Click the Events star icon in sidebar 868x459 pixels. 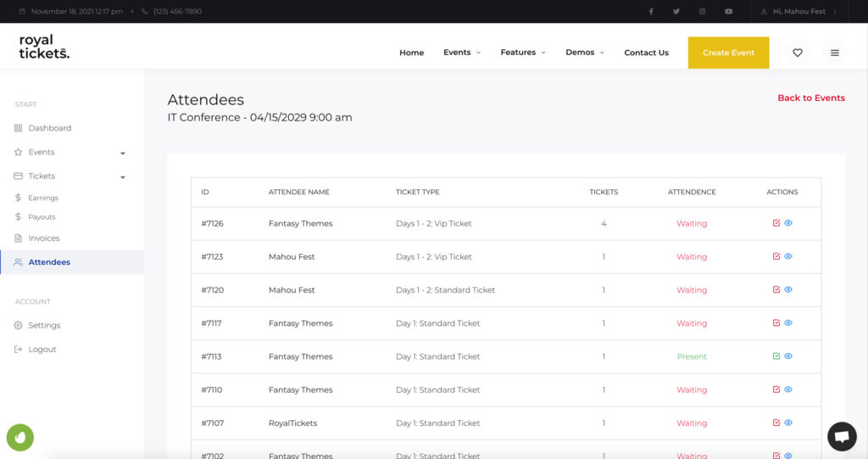click(19, 152)
